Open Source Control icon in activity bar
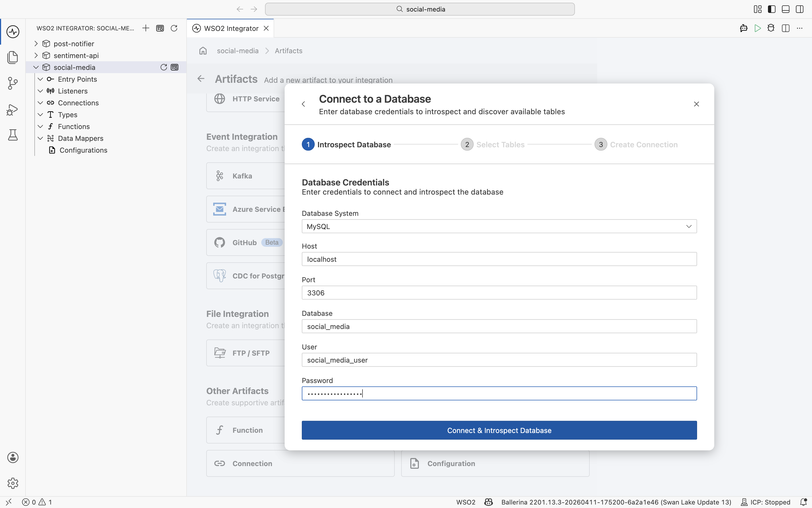The height and width of the screenshot is (508, 812). tap(13, 83)
